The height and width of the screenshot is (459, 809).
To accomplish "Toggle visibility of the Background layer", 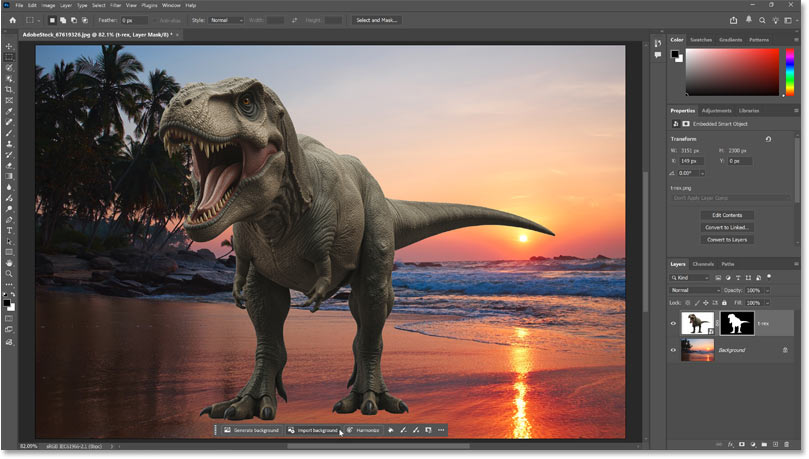I will click(x=673, y=350).
